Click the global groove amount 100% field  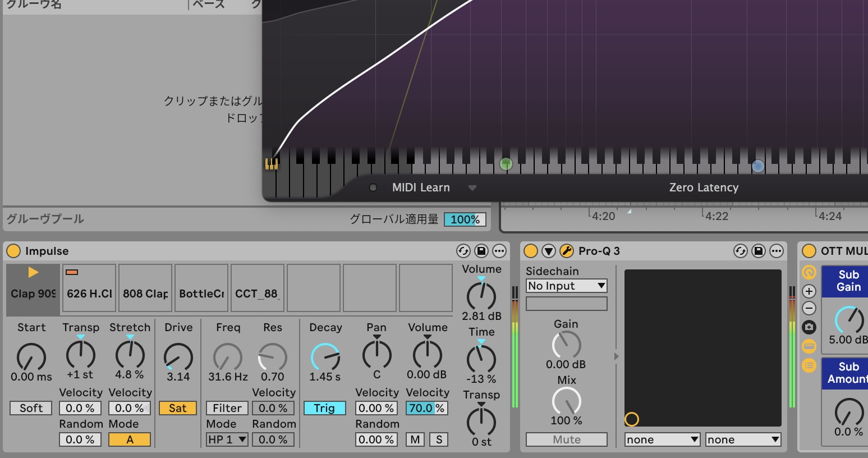(x=465, y=219)
